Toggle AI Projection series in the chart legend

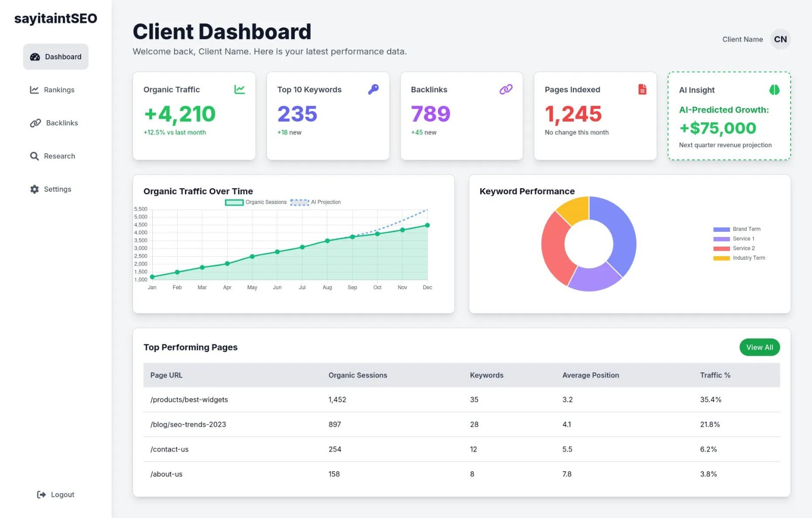tap(316, 202)
